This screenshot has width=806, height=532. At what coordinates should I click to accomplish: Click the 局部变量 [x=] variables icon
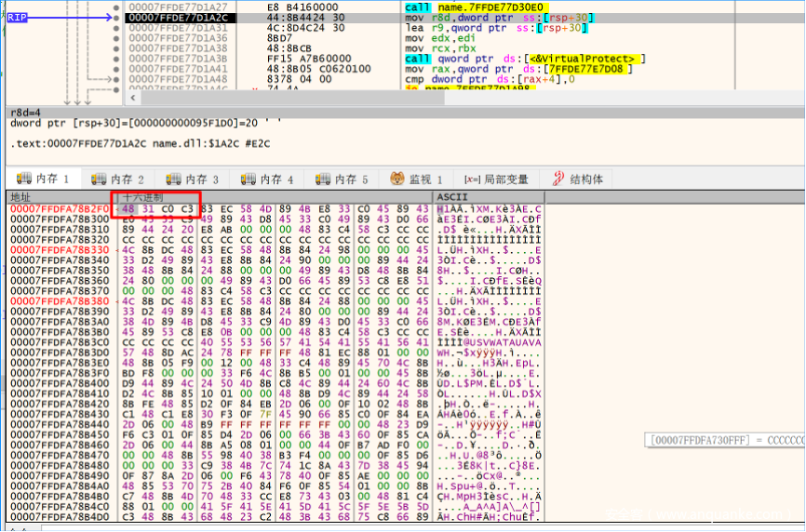tap(471, 180)
